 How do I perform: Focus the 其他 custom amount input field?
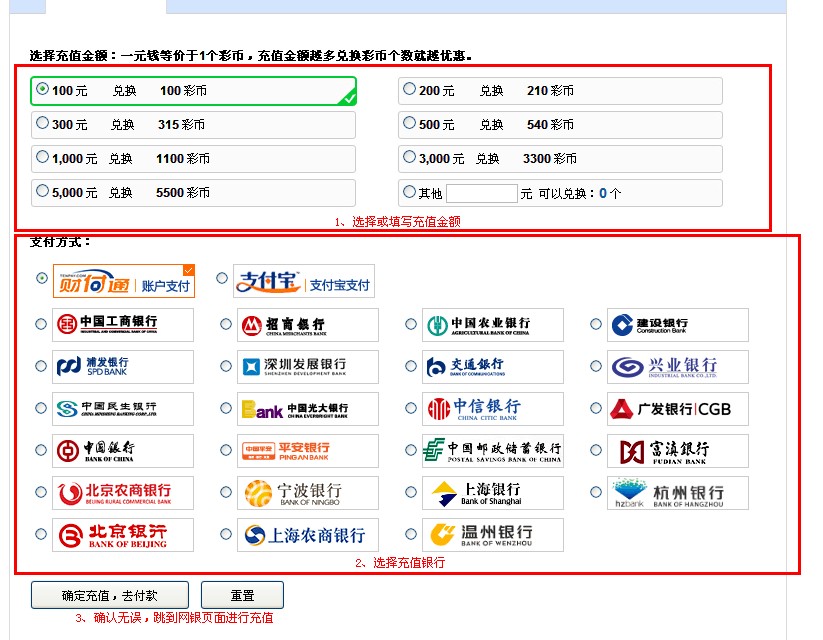482,193
